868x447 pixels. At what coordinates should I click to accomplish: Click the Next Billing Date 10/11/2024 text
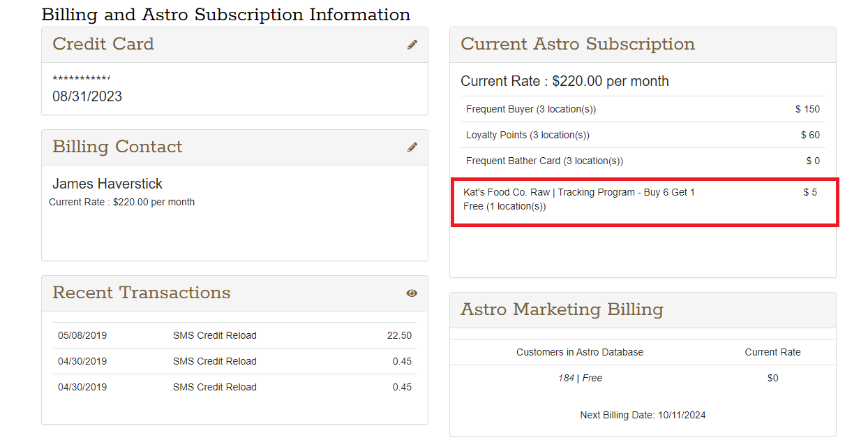click(643, 415)
